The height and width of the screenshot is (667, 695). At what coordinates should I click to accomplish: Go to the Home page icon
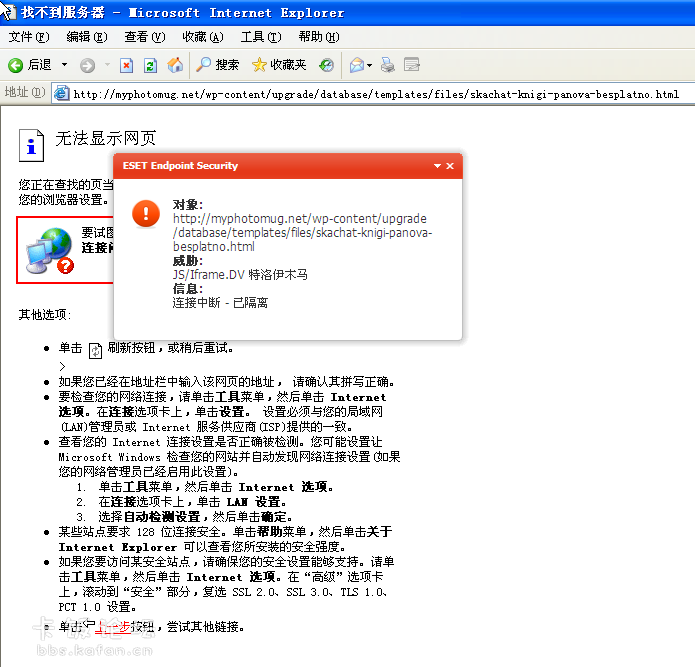(175, 65)
